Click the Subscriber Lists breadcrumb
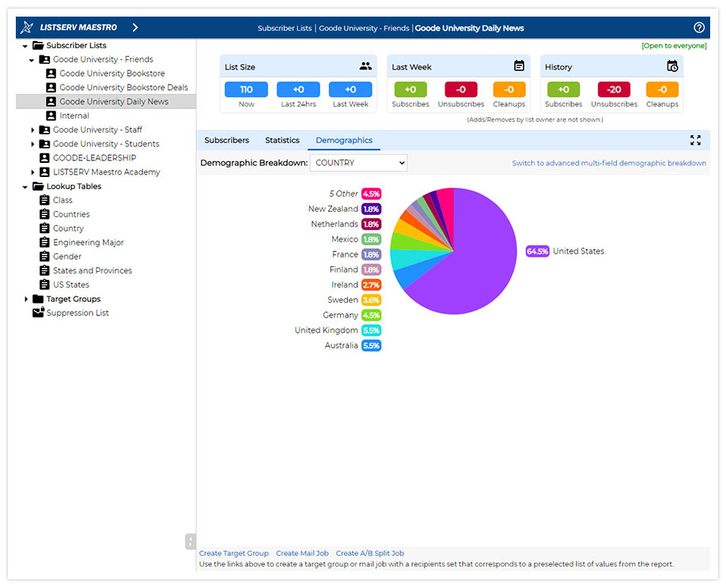 coord(284,28)
